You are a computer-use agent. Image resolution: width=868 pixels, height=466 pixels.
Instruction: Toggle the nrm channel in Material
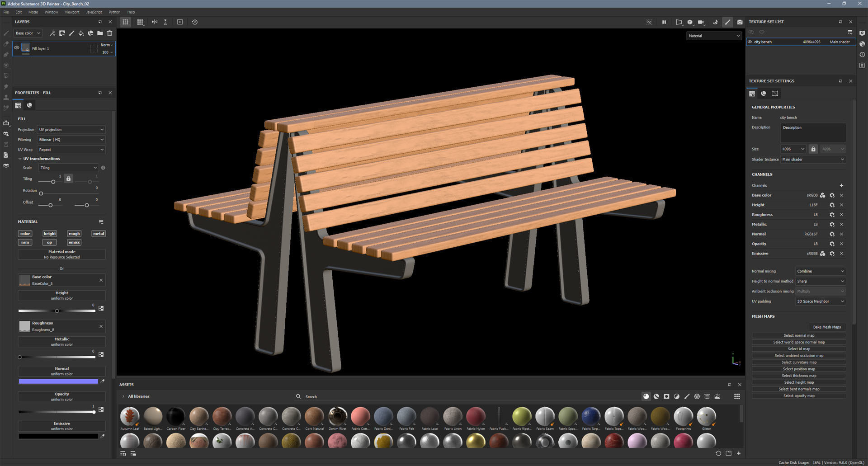click(x=25, y=242)
